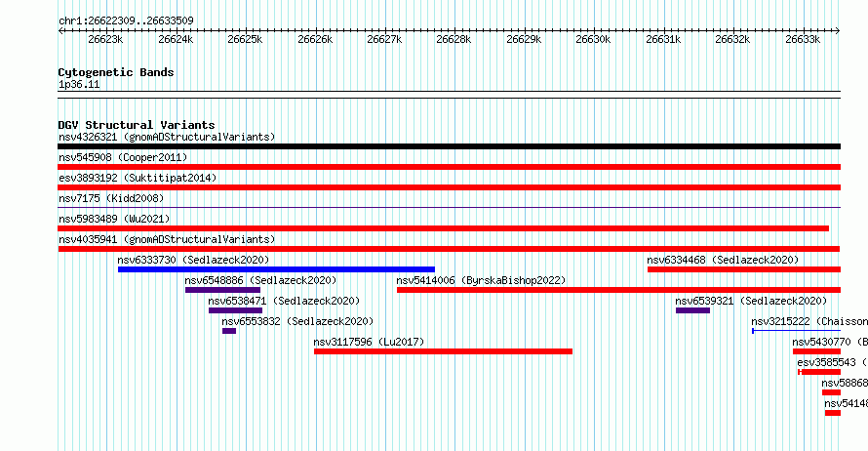This screenshot has width=868, height=451.
Task: Click the purple nsv6539321 variant bar
Action: click(693, 310)
